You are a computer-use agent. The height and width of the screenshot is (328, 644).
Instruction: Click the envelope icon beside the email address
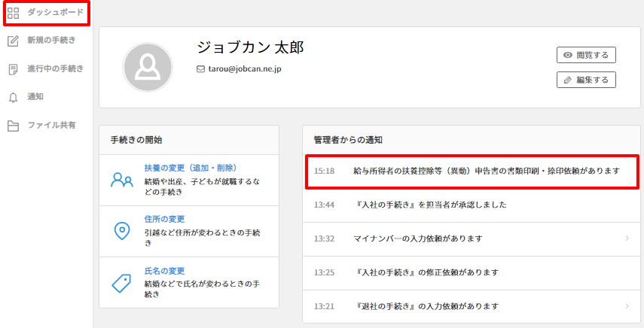[200, 68]
